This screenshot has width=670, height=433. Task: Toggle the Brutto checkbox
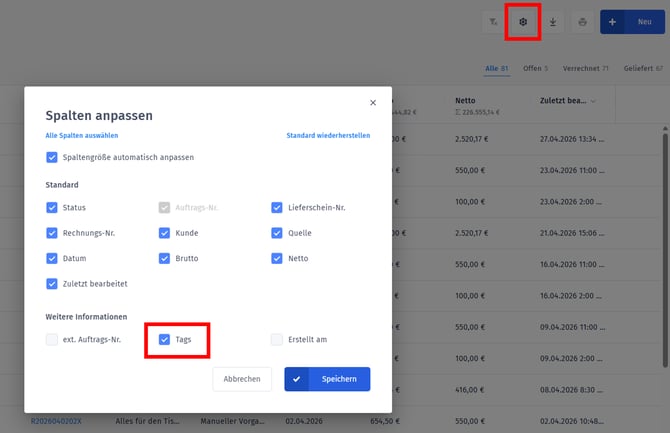pos(165,258)
